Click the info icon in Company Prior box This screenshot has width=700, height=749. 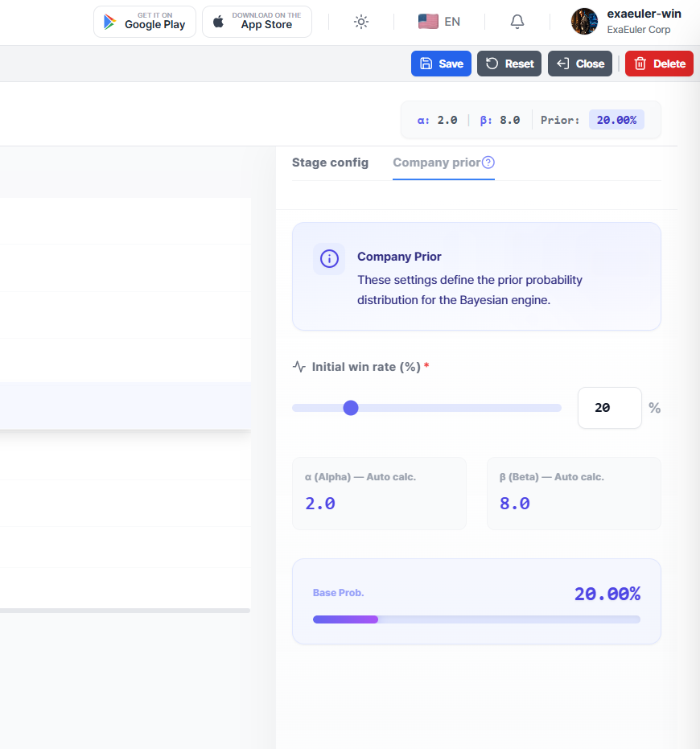[x=328, y=259]
